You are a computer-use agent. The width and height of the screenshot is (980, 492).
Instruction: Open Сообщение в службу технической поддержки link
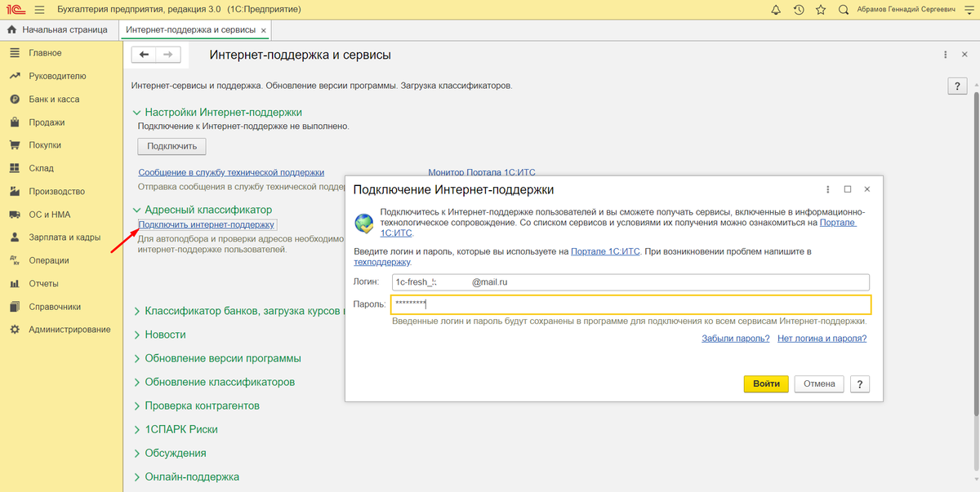(231, 172)
